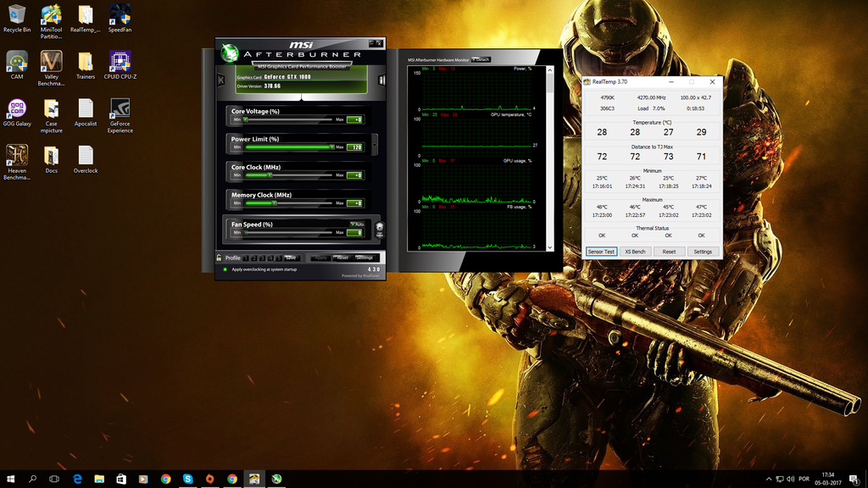Click the volume icon in system tray

point(791,480)
